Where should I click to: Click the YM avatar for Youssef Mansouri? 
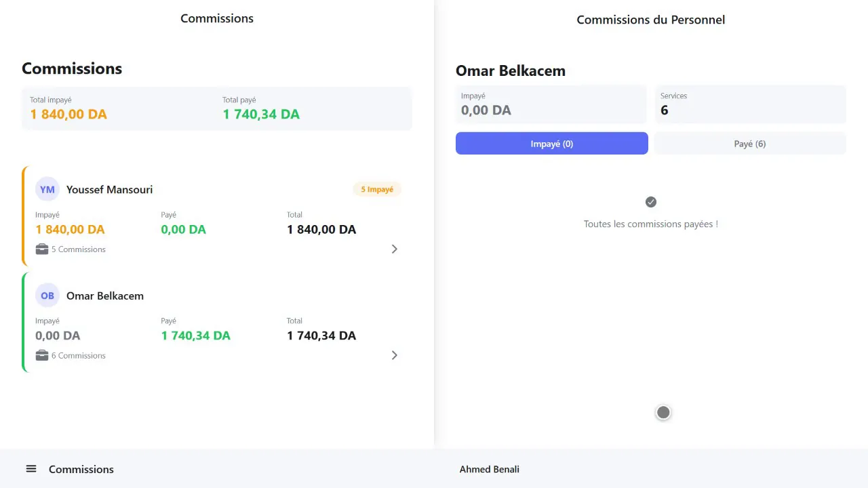[47, 190]
